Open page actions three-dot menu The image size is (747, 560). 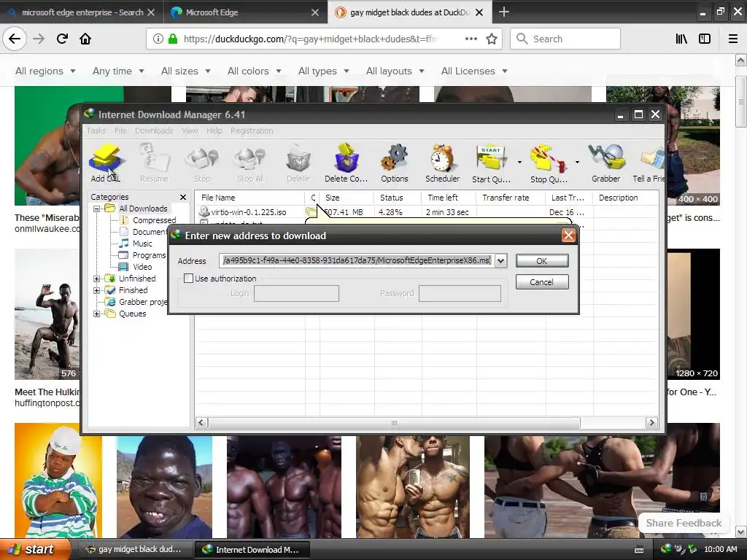(471, 39)
